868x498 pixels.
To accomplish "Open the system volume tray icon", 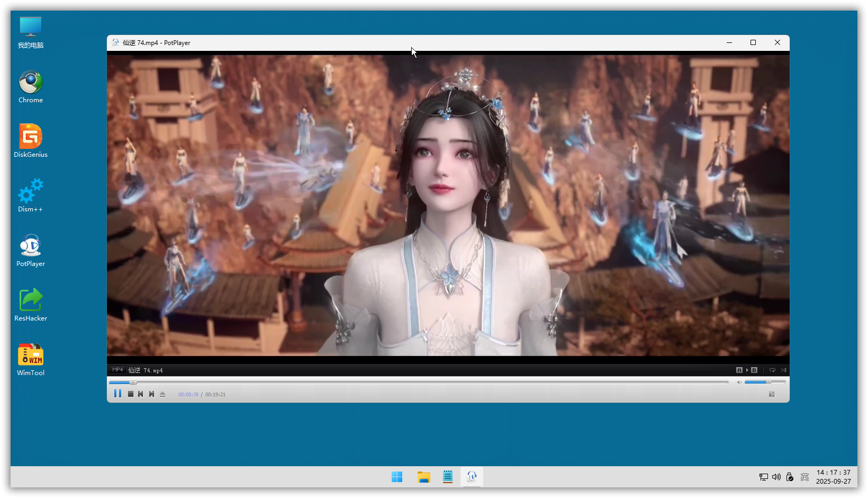I will click(776, 477).
